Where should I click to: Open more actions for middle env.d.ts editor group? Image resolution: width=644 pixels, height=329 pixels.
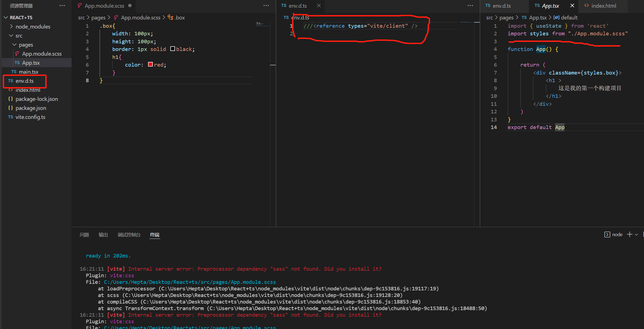470,5
